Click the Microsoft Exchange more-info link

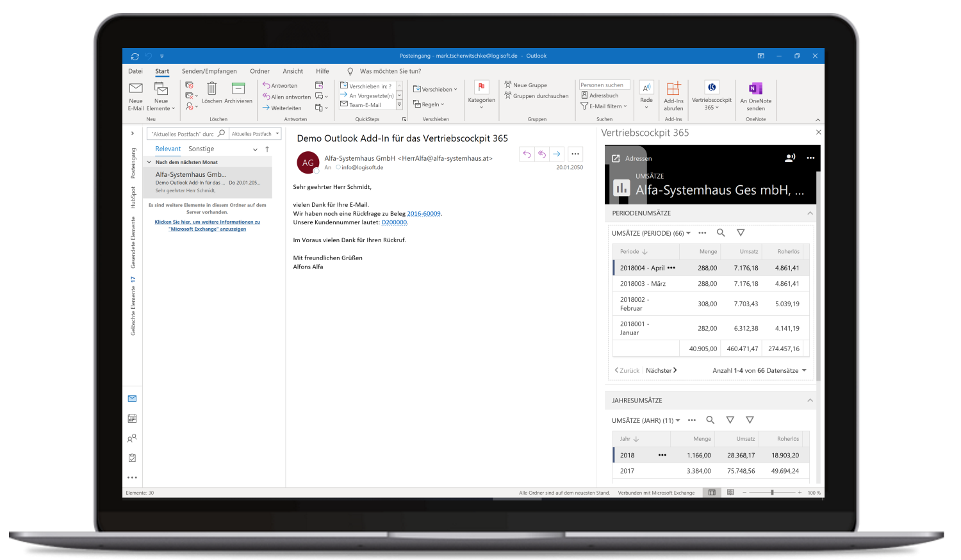click(x=208, y=226)
